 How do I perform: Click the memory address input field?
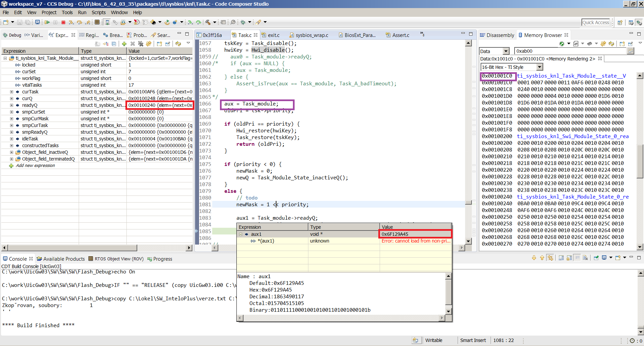click(570, 51)
